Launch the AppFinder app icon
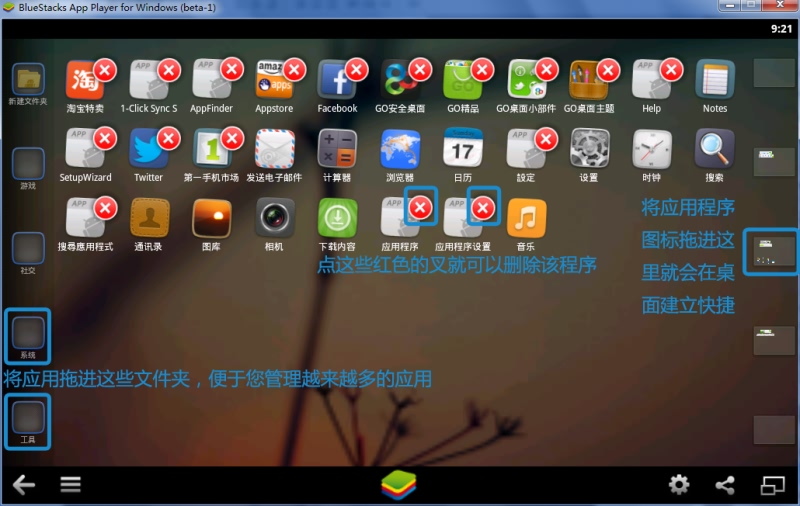Viewport: 800px width, 506px height. 211,80
